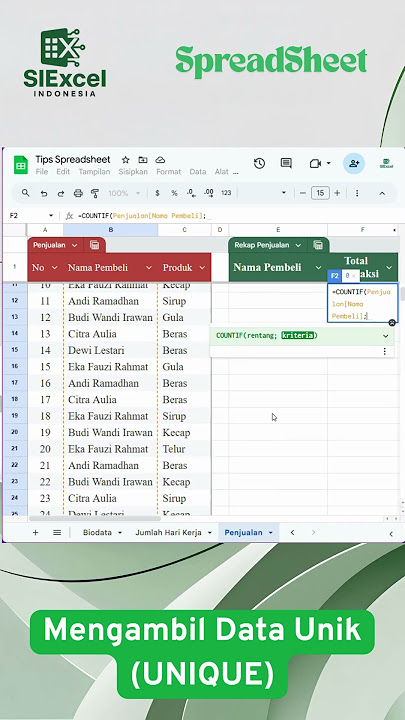Image resolution: width=405 pixels, height=720 pixels.
Task: Decrease decimal places
Action: tap(191, 193)
